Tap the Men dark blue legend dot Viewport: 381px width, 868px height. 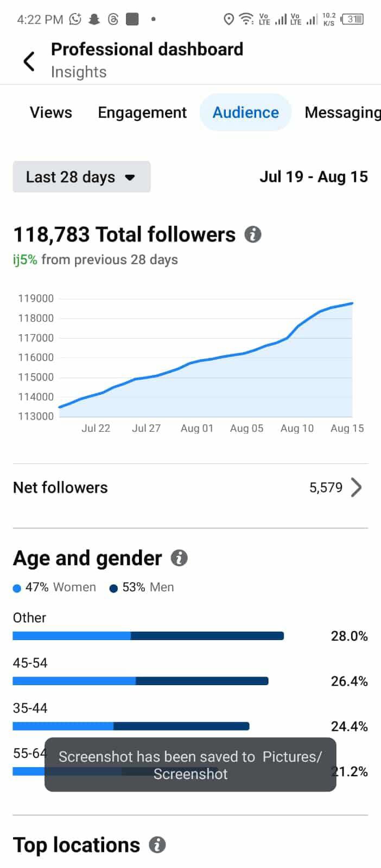point(113,588)
